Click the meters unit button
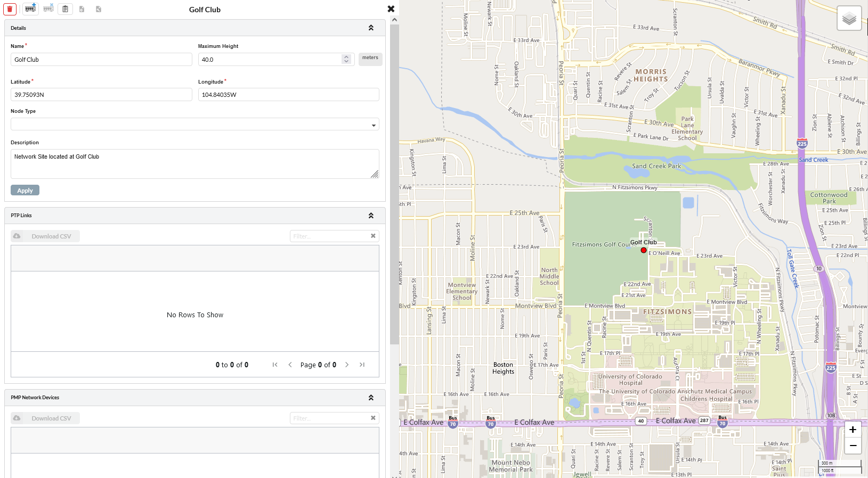Screen dimensions: 868x478 [x=370, y=58]
